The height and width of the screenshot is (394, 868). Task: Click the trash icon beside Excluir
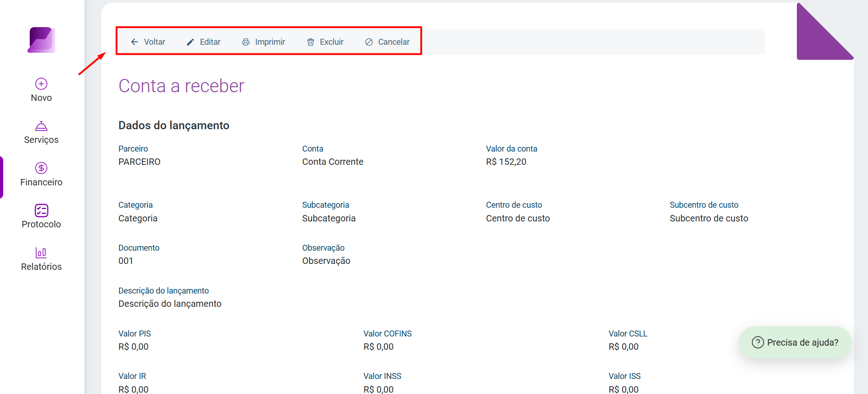(x=311, y=42)
